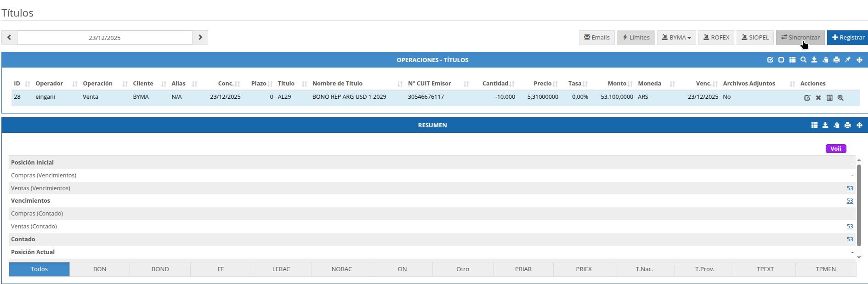868x284 pixels.
Task: Switch to the LEBAC tab
Action: point(281,269)
